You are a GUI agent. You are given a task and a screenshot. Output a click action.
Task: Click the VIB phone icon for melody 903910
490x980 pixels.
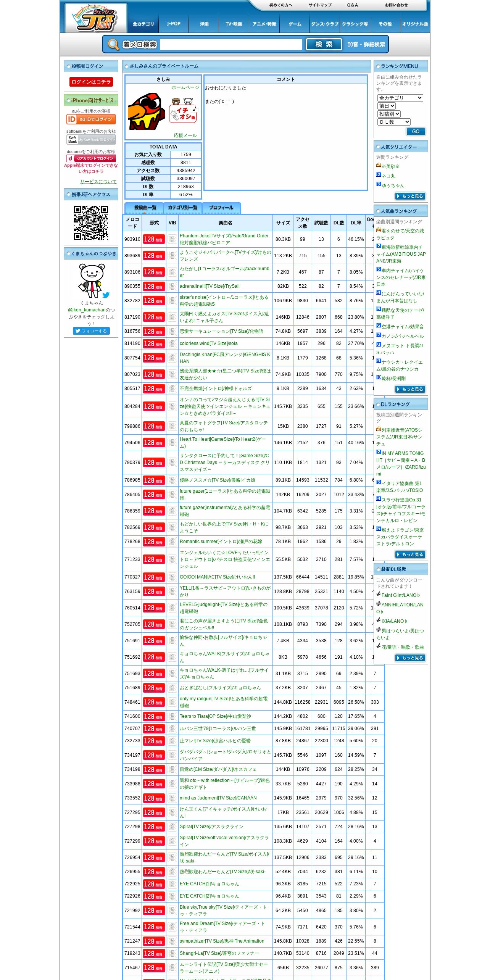coord(172,239)
